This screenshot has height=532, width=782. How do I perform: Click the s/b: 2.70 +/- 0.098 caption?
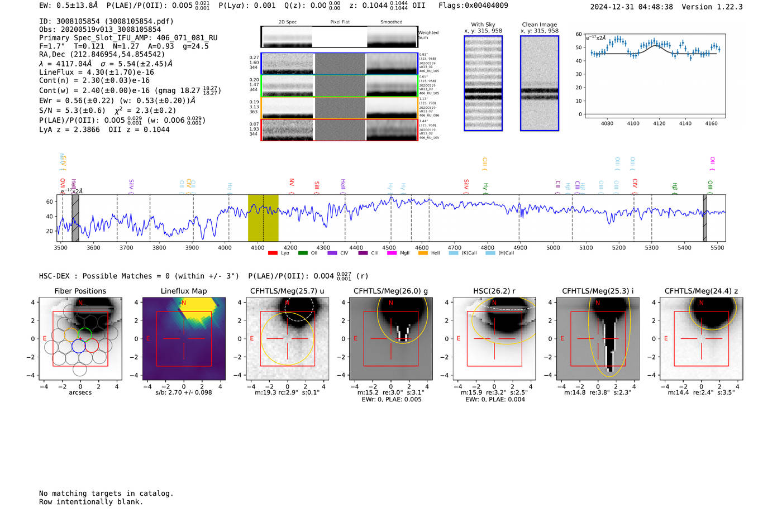pyautogui.click(x=184, y=392)
